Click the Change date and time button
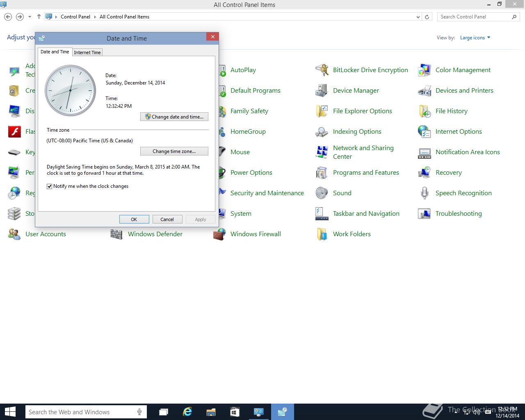The height and width of the screenshot is (420, 525). [174, 117]
